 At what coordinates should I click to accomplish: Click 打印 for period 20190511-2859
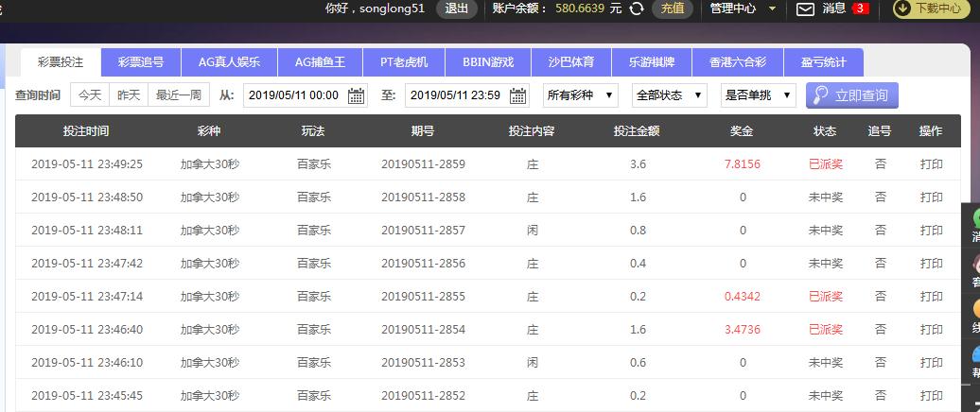tap(931, 164)
